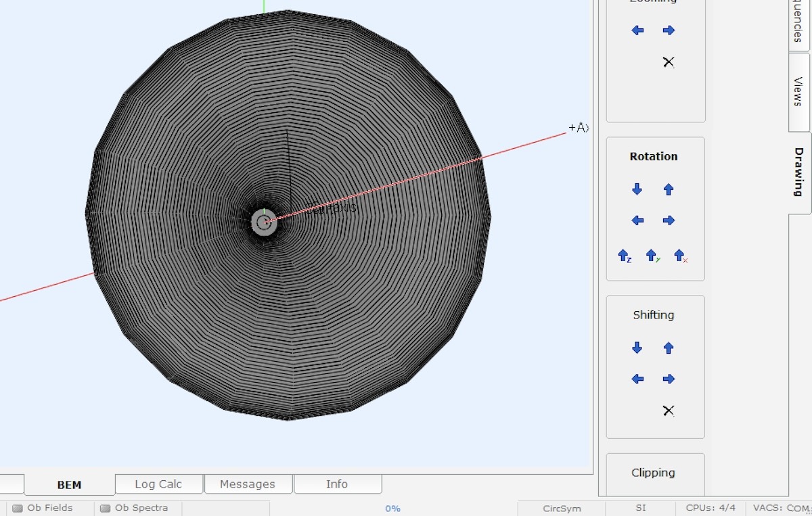
Task: Open the Info tab
Action: coord(337,484)
